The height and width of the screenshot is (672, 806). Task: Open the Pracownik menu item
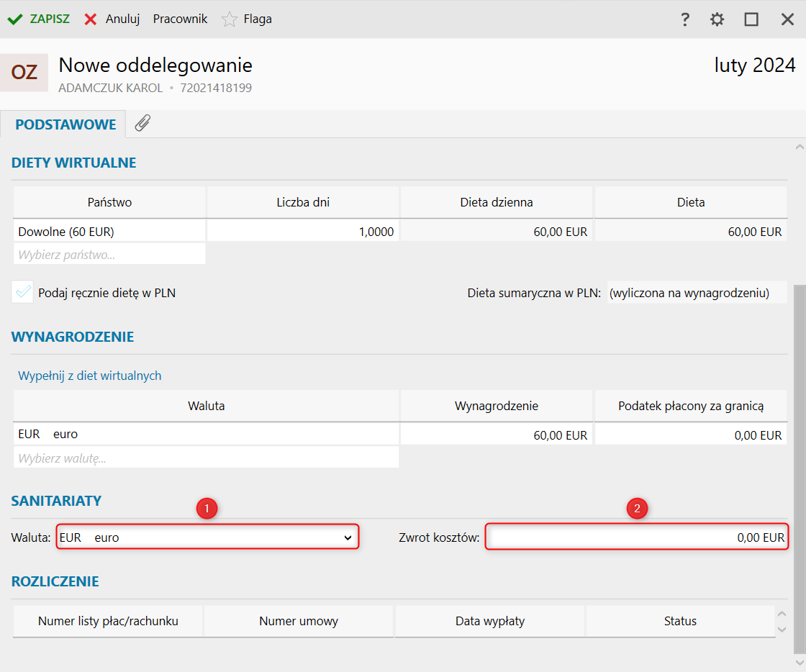tap(180, 19)
